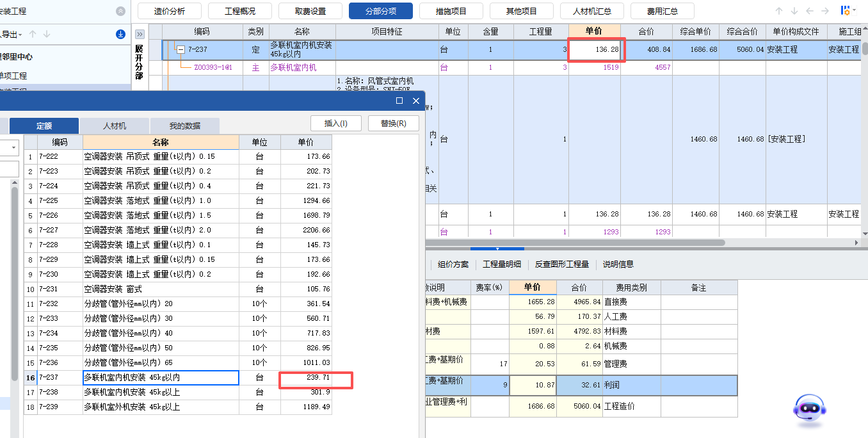Open the dropdown arrow next to the column settings icon
Image resolution: width=868 pixels, height=438 pixels.
(854, 11)
